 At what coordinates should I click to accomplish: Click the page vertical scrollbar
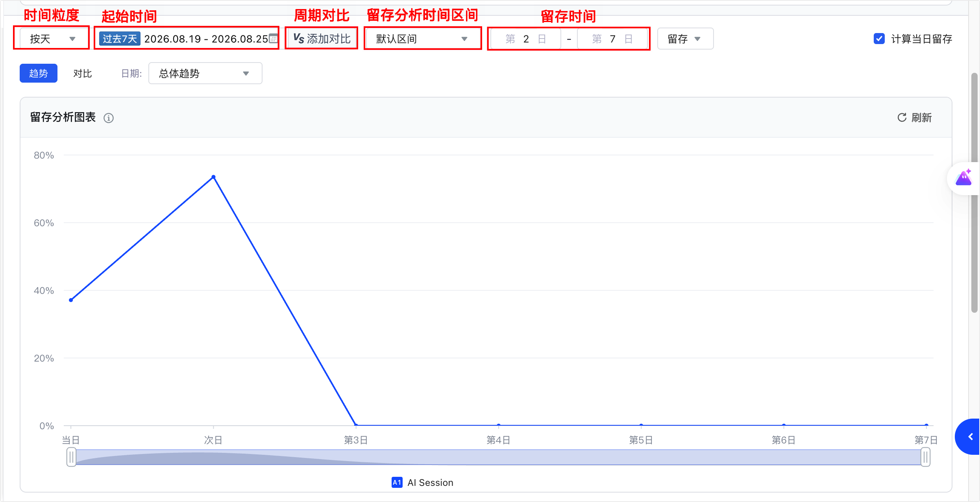coord(974,193)
